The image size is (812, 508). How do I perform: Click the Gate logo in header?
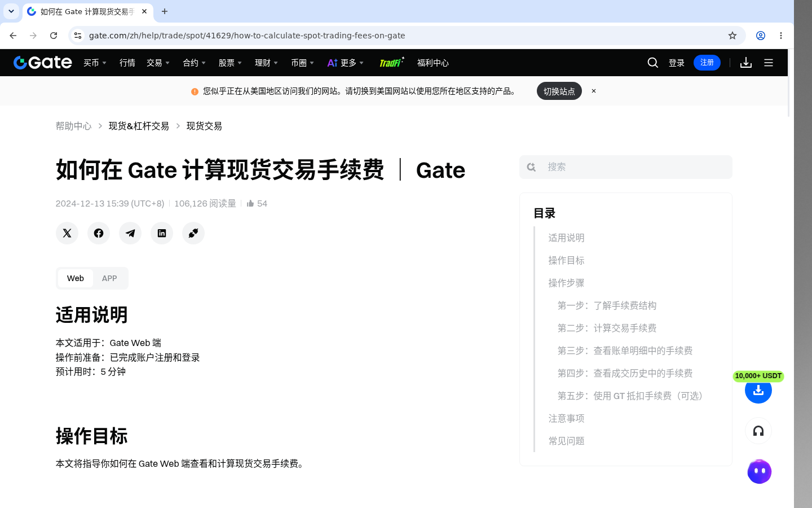[x=43, y=63]
